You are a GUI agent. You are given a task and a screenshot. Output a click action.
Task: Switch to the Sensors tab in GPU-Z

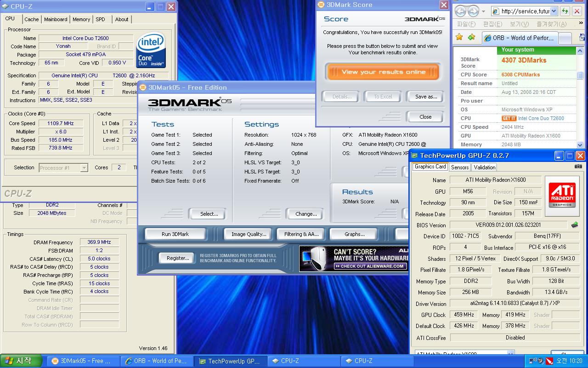tap(460, 167)
